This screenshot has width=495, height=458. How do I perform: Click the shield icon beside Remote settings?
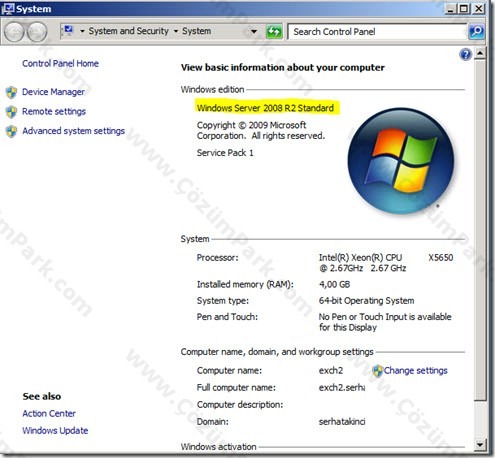pos(11,112)
